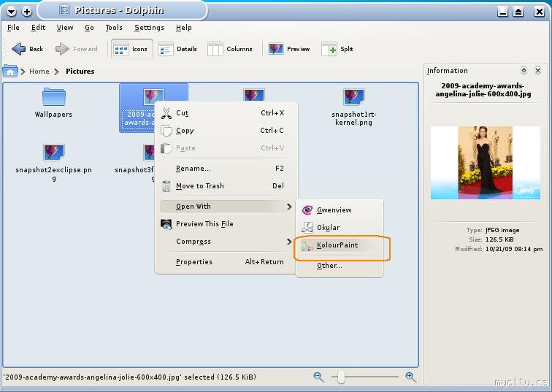This screenshot has width=552, height=392.
Task: Open the image with KolourPaint
Action: point(340,245)
